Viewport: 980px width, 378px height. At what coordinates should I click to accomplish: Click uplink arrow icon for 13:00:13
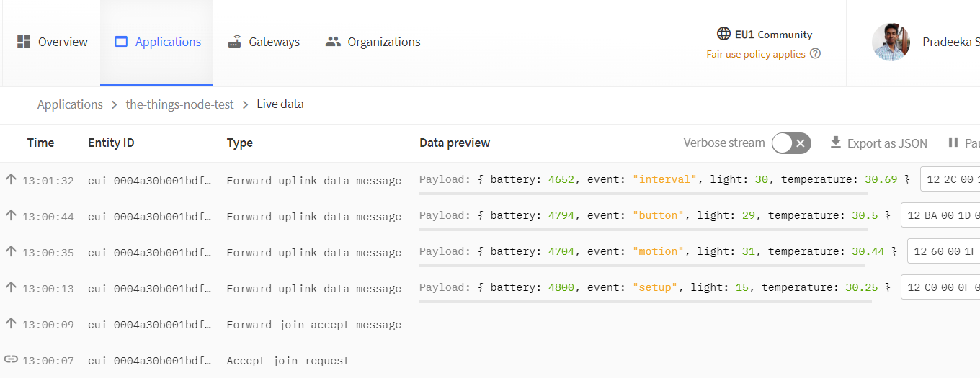click(x=11, y=287)
